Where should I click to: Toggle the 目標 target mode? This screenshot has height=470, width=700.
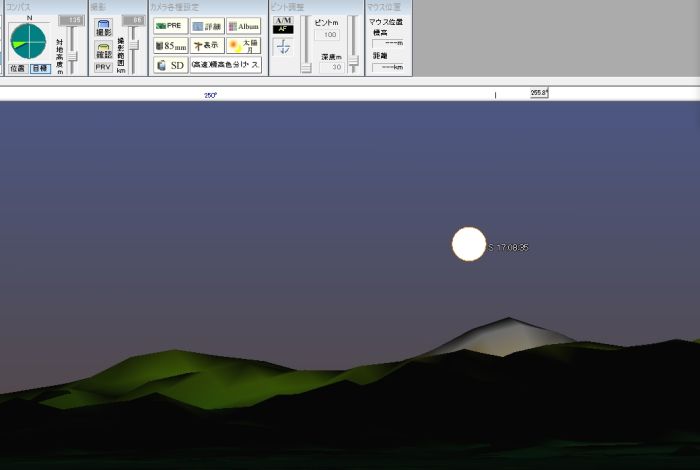point(39,68)
